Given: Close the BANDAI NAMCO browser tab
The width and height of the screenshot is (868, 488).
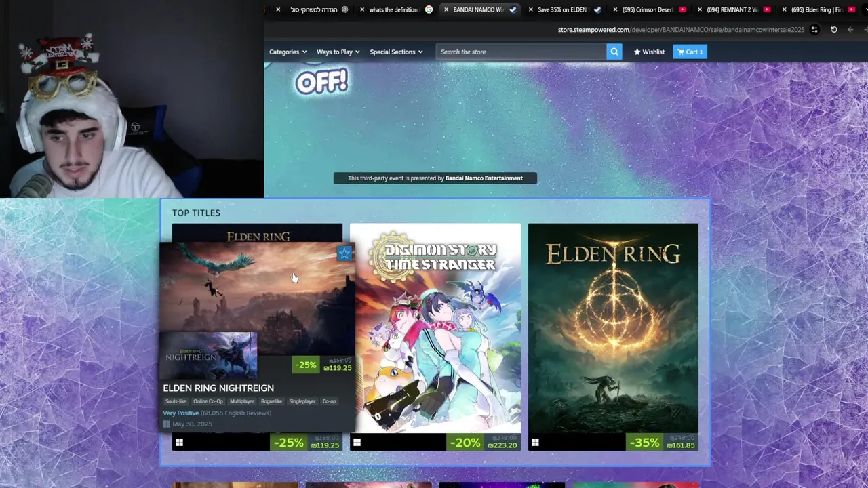Looking at the screenshot, I should 446,9.
